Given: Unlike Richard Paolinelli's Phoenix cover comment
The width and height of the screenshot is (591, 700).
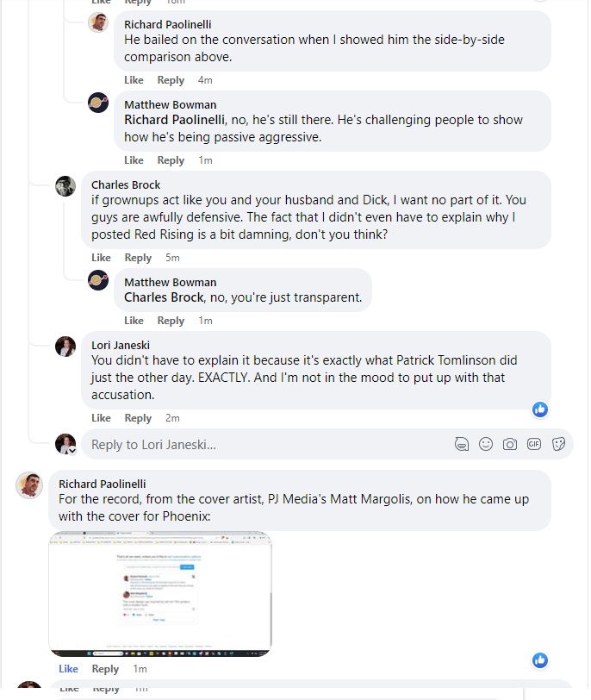Looking at the screenshot, I should pos(68,669).
